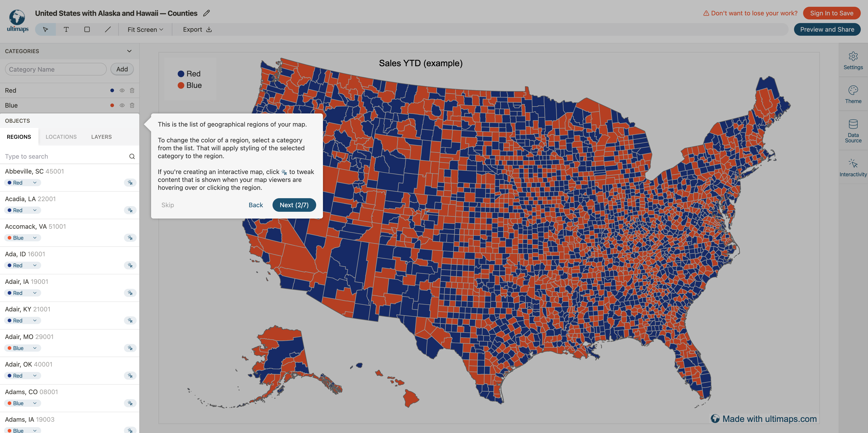
Task: Click the arrow/select tool icon
Action: [45, 29]
